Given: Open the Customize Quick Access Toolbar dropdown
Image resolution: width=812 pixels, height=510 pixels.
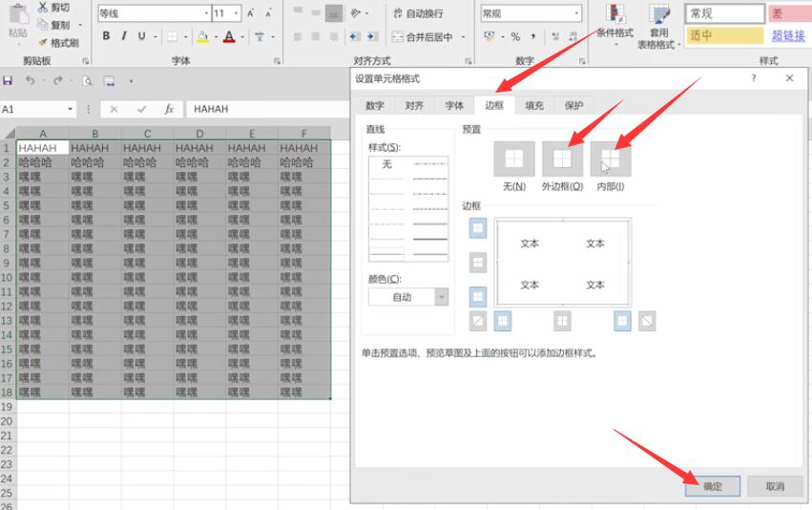Looking at the screenshot, I should [x=131, y=81].
